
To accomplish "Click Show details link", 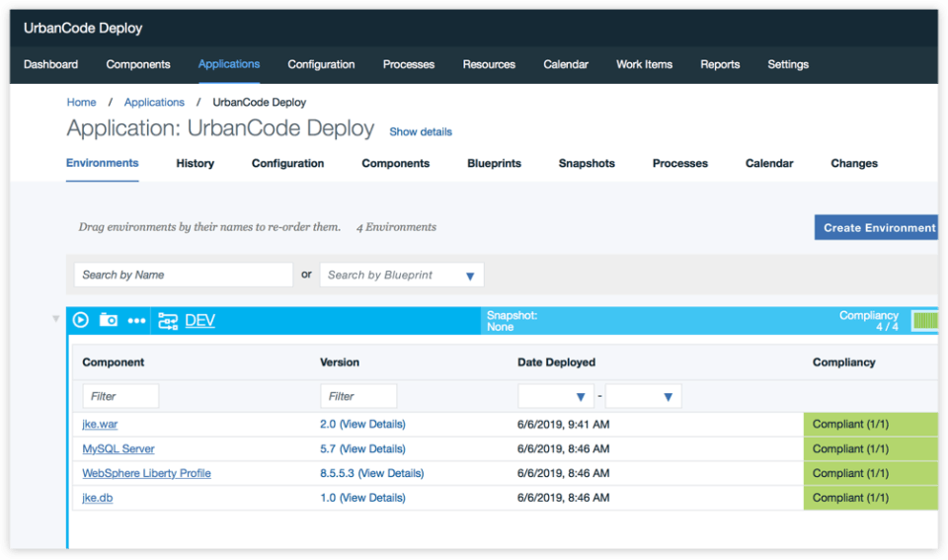I will pyautogui.click(x=421, y=131).
